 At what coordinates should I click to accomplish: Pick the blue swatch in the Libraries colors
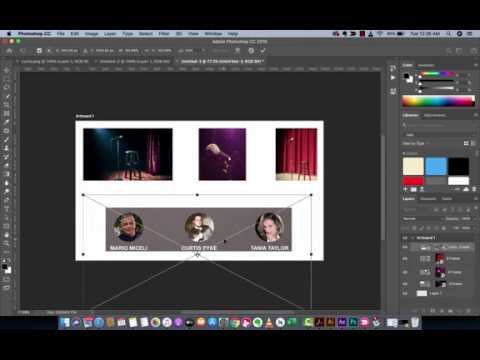[436, 166]
